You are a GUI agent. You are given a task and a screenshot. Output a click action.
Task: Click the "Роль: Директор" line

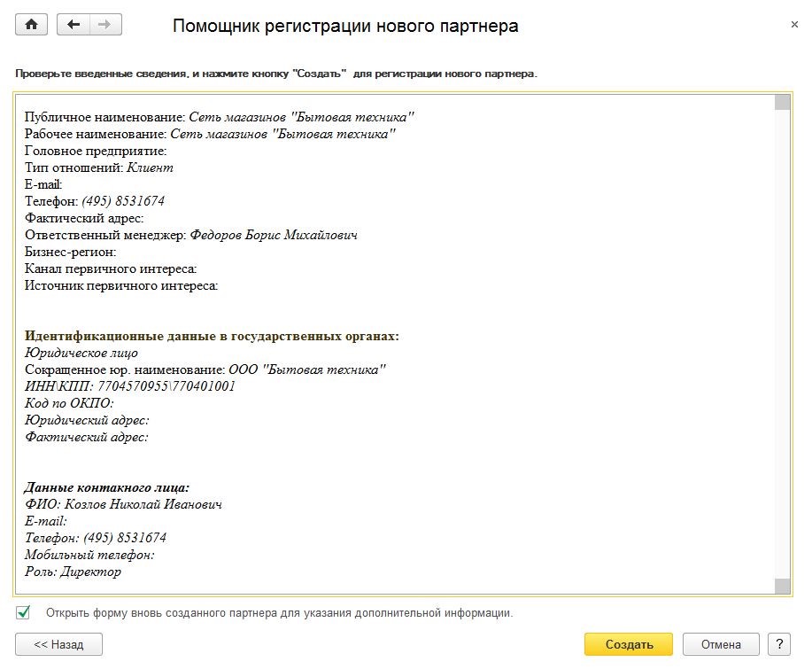pyautogui.click(x=73, y=572)
